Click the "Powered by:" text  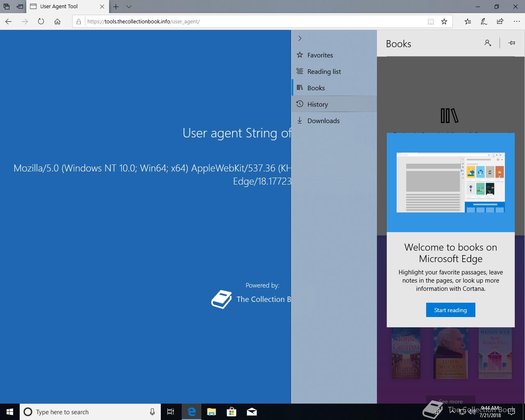pyautogui.click(x=262, y=285)
